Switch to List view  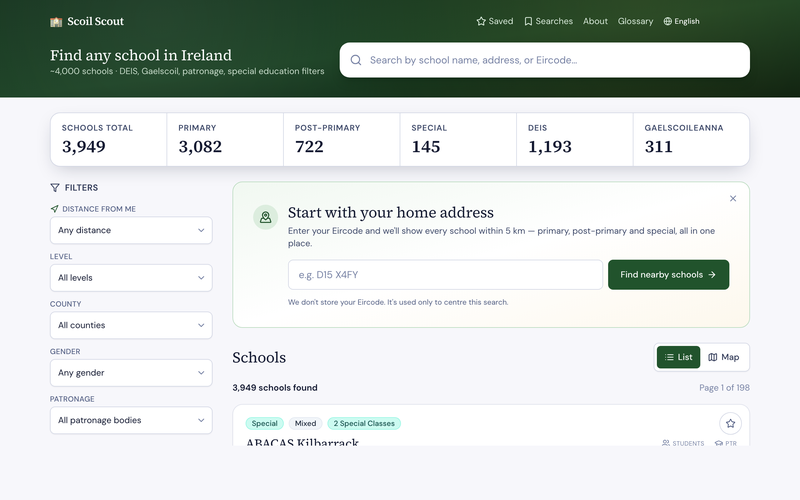[x=678, y=357]
